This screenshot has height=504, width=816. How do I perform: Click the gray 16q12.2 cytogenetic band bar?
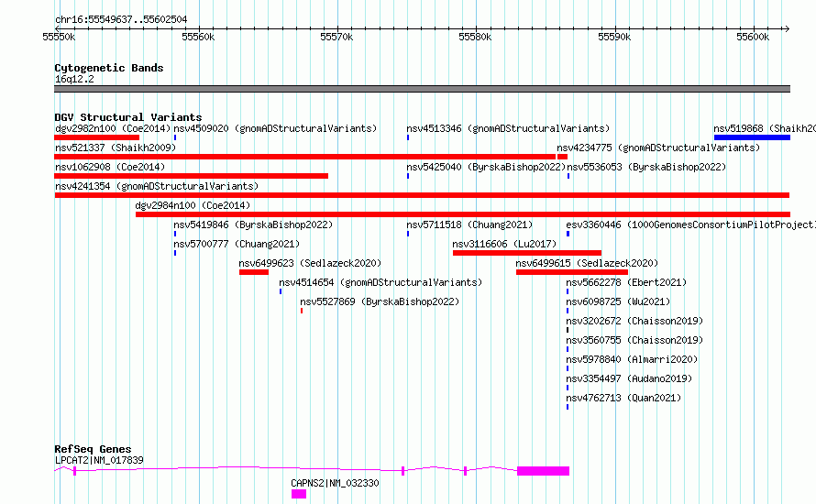422,89
